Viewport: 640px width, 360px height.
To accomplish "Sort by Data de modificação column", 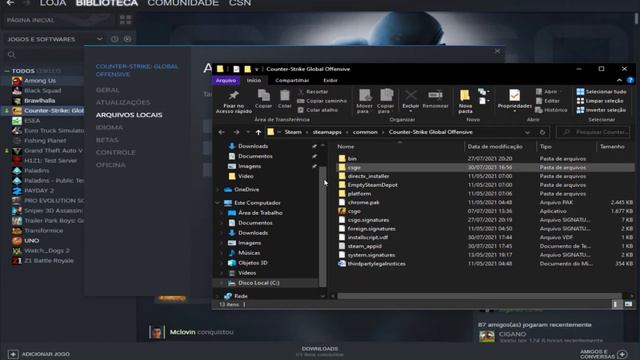I will (x=495, y=147).
